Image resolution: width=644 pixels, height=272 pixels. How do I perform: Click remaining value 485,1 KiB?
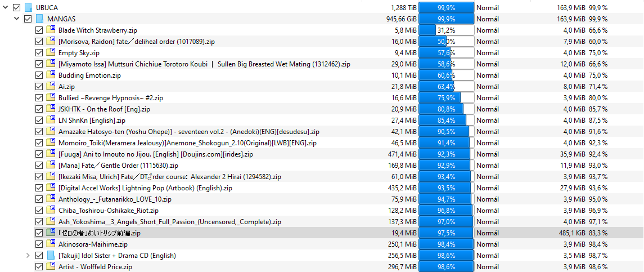[571, 233]
